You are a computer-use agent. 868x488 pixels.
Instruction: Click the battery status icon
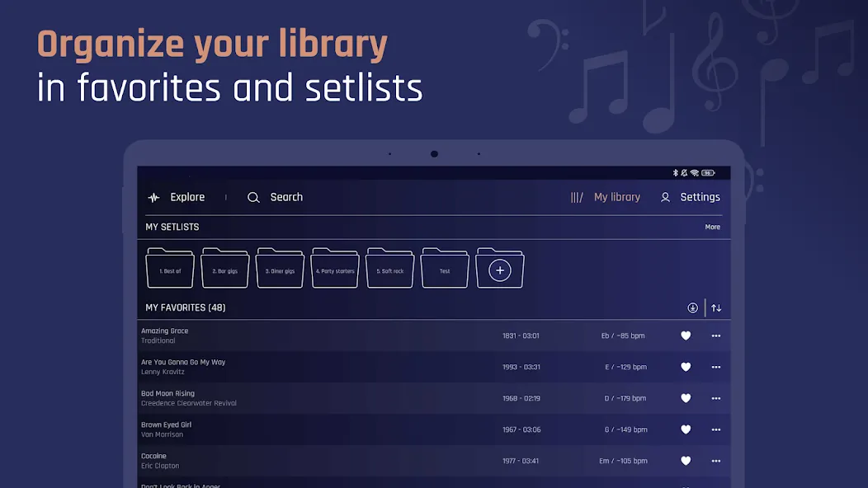tap(708, 173)
